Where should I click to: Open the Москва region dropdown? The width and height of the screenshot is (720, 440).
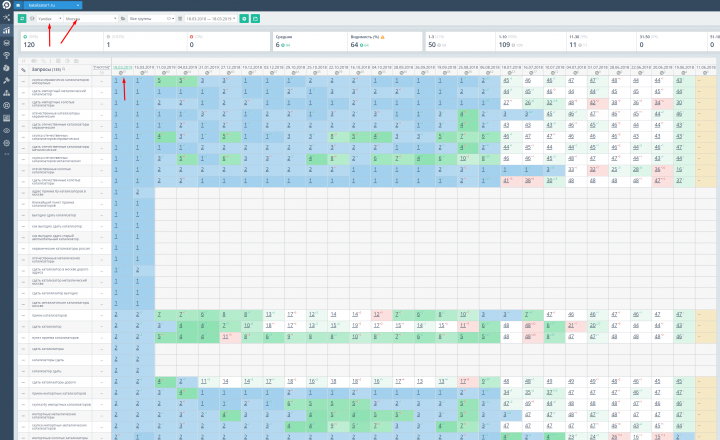(x=90, y=18)
